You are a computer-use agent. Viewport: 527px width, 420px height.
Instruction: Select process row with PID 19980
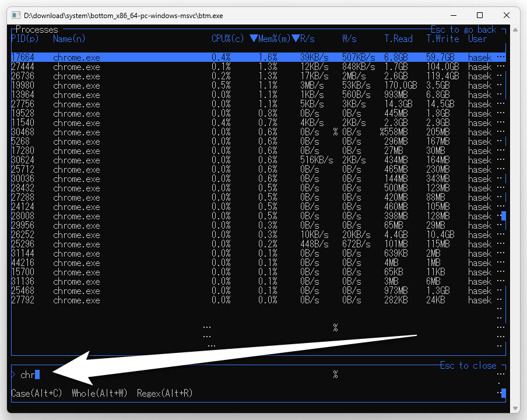point(258,85)
